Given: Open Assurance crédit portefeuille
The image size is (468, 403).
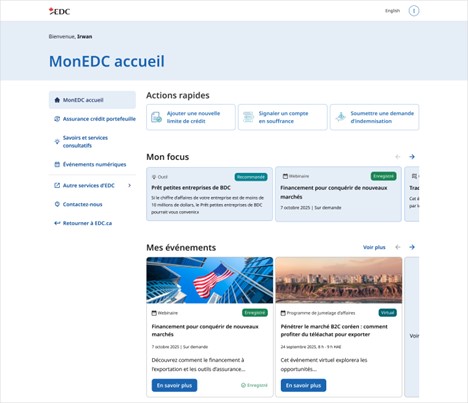Looking at the screenshot, I should pyautogui.click(x=99, y=119).
